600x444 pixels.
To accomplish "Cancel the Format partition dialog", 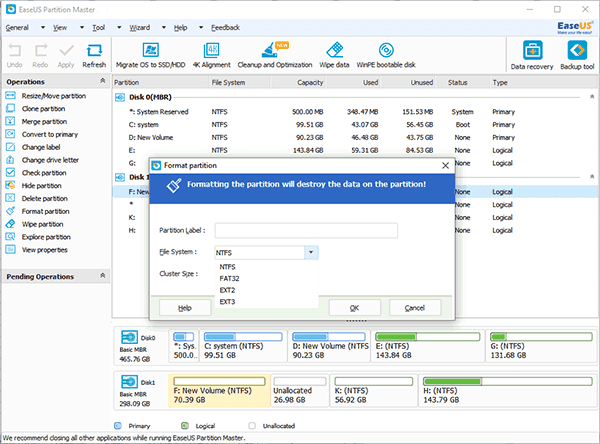I will click(415, 308).
